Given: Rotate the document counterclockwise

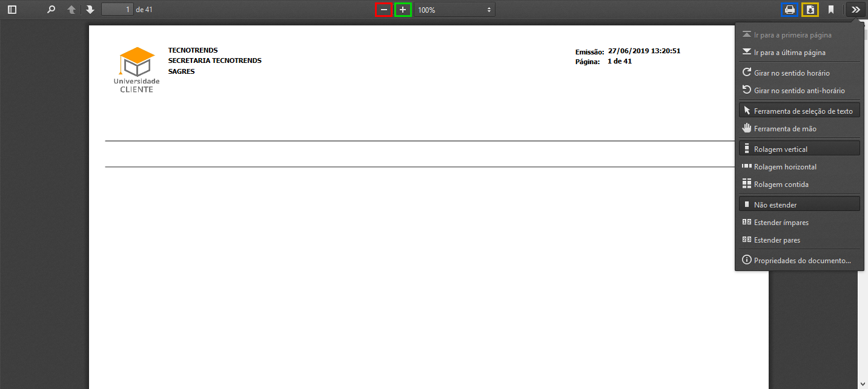Looking at the screenshot, I should pyautogui.click(x=799, y=90).
